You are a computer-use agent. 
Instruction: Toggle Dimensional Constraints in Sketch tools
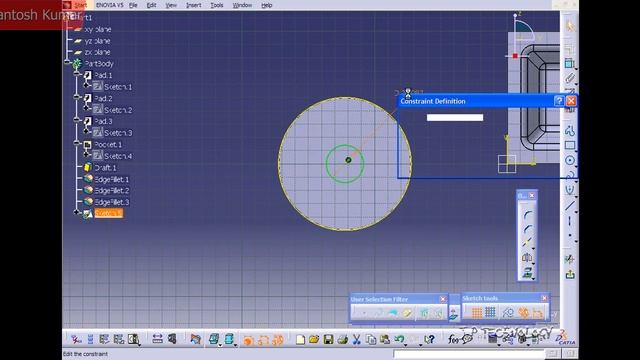click(538, 313)
